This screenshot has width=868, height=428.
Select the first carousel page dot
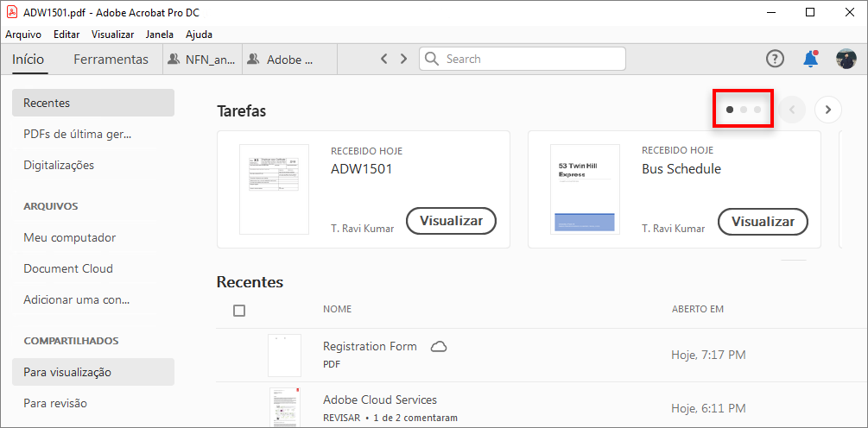coord(730,110)
